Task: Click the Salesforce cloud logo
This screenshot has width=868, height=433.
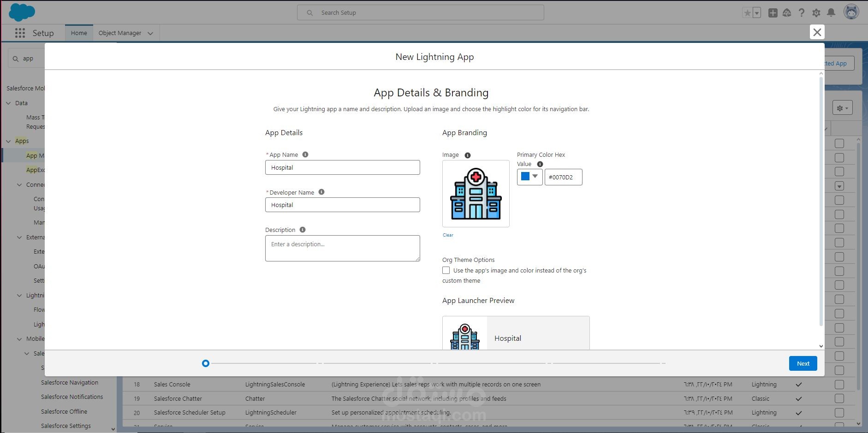Action: 22,12
